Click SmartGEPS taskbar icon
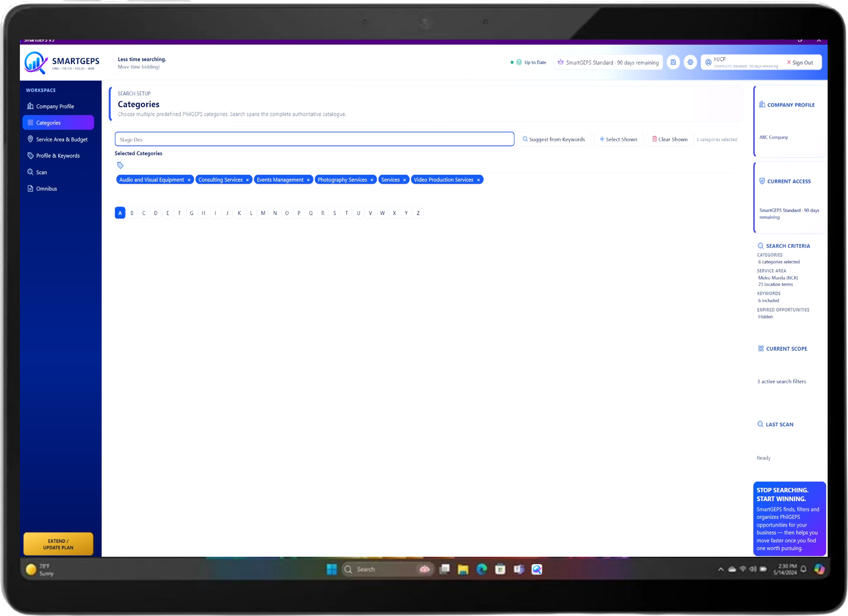Viewport: 848px width, 616px height. [x=537, y=570]
